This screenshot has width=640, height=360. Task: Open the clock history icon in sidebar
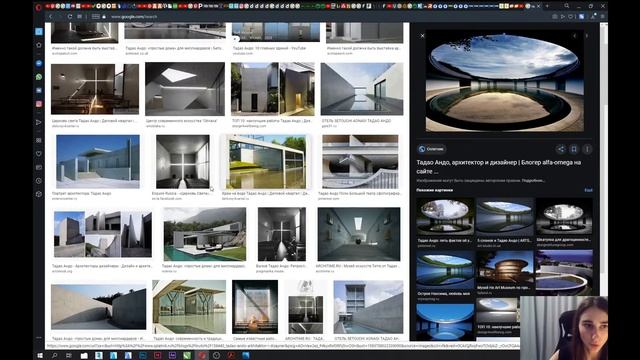39,181
